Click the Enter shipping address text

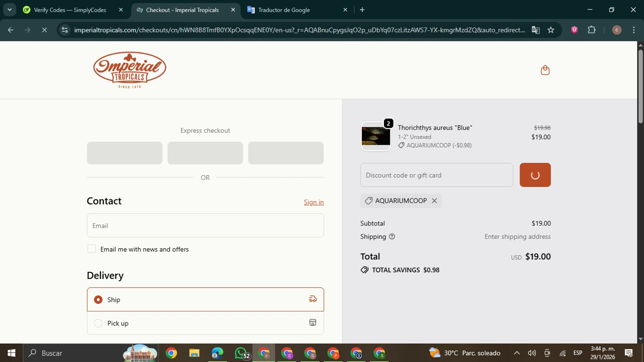(517, 237)
